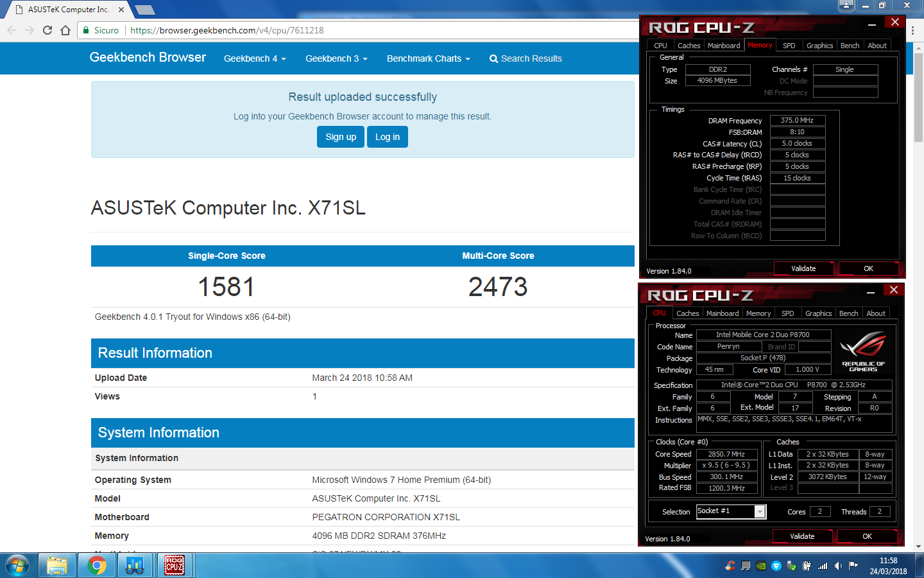Open the volume speaker control
Screen dimensions: 924x578
tap(838, 566)
